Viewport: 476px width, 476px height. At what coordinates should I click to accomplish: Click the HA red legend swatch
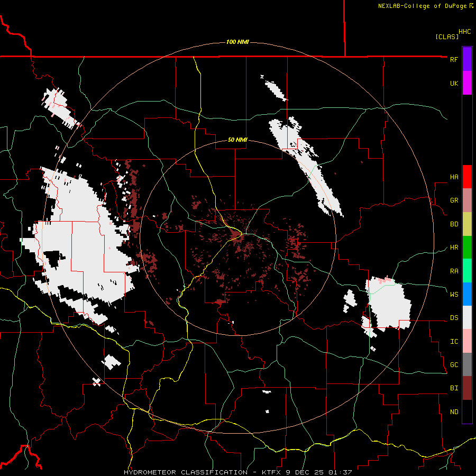467,177
